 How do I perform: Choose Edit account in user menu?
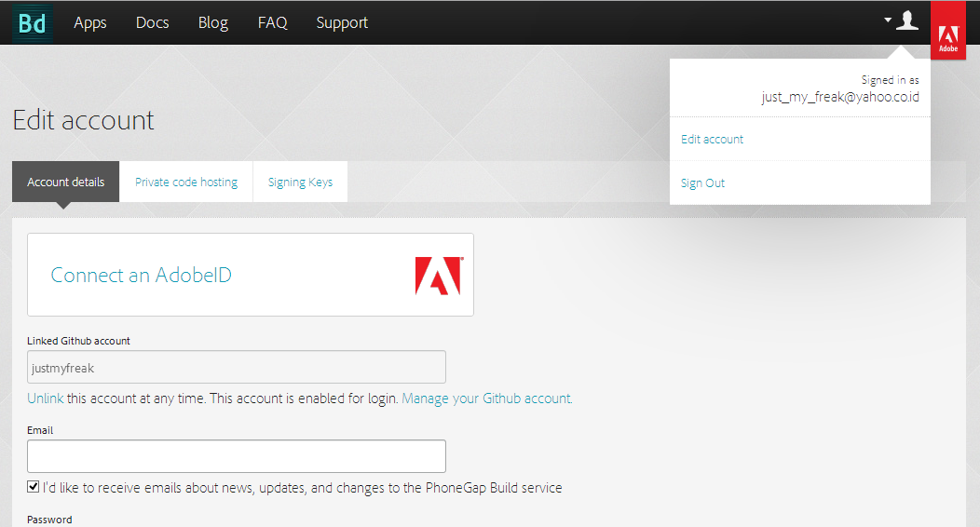tap(713, 140)
